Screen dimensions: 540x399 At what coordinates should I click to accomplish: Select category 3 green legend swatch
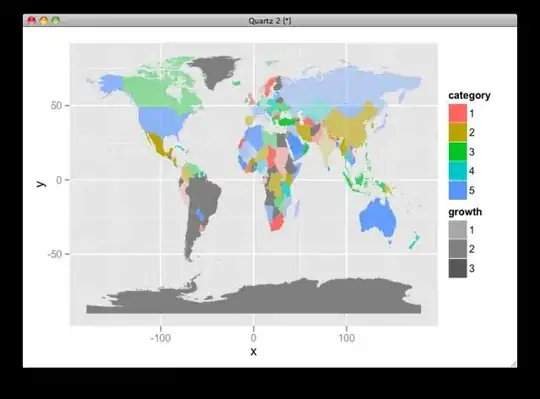coord(458,151)
